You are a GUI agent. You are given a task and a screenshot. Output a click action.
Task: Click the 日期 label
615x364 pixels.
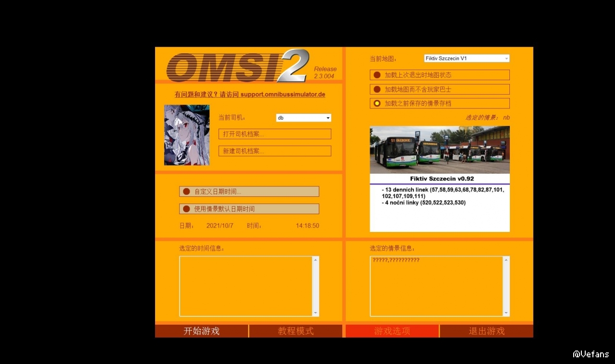pyautogui.click(x=187, y=226)
